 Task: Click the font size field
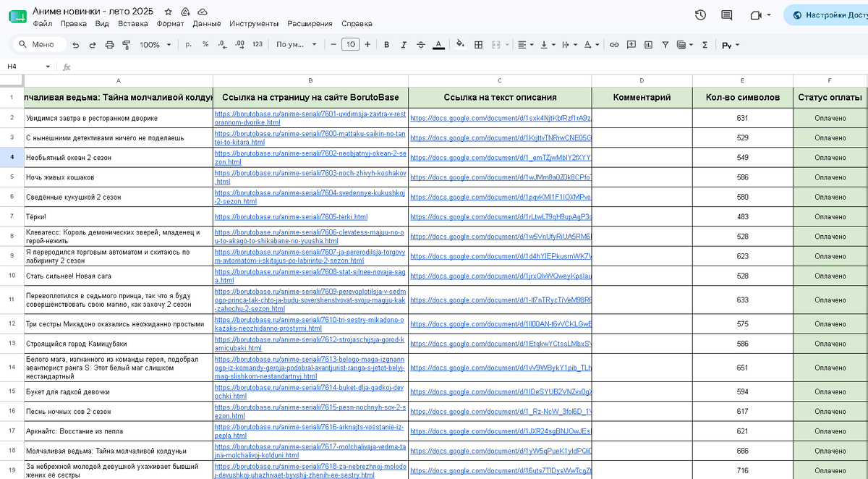tap(350, 45)
